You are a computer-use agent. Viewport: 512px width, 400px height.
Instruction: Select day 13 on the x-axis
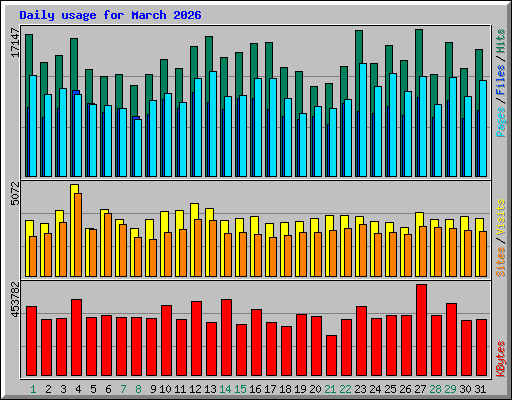210,389
